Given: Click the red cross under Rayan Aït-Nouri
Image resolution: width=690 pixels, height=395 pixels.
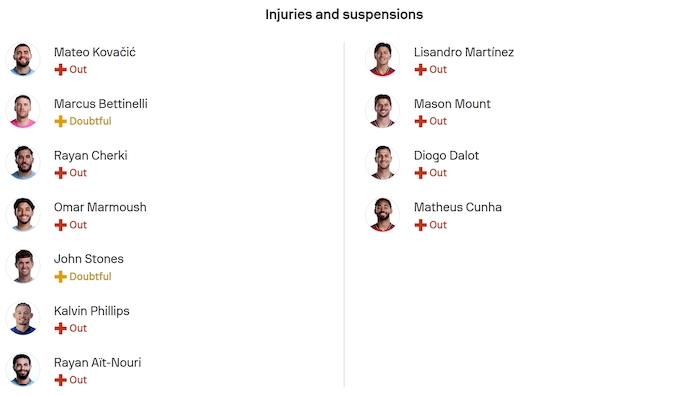Looking at the screenshot, I should click(x=60, y=380).
